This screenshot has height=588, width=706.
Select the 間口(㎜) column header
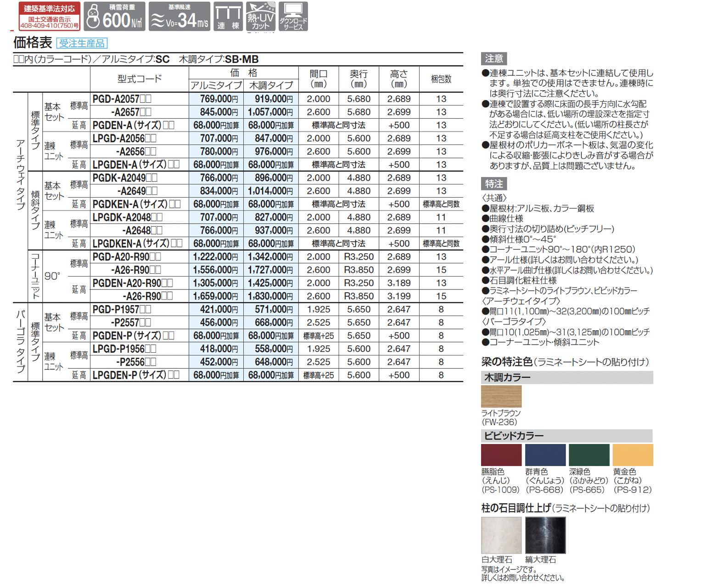coord(319,79)
